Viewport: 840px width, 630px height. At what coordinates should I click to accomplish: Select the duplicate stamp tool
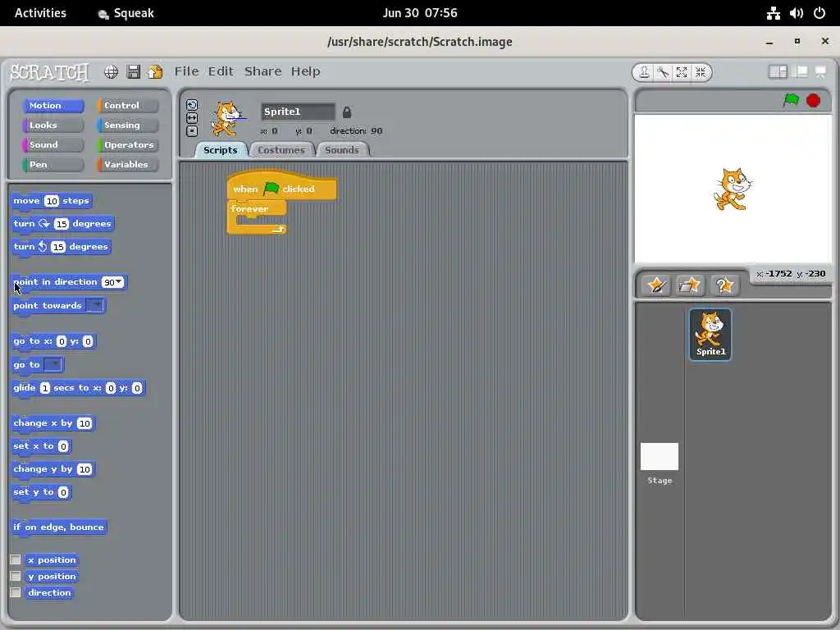(x=645, y=72)
